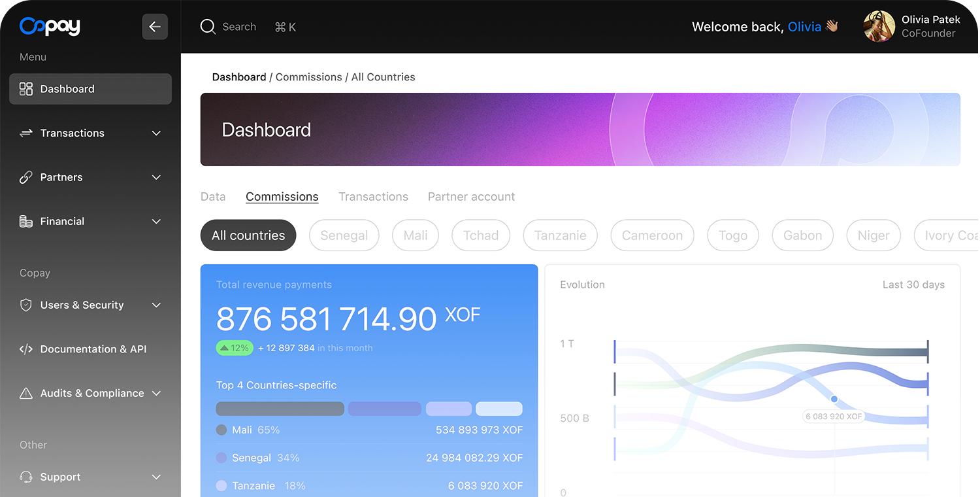The image size is (980, 497).
Task: Click the Financial coins icon
Action: point(26,222)
